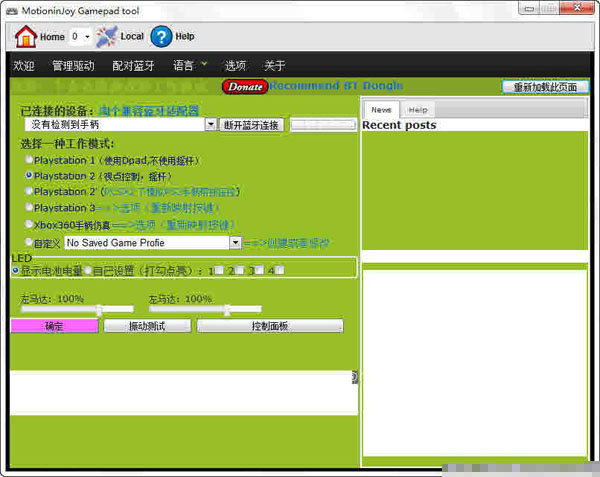
Task: Click the 断开蓝牙连接 button
Action: tap(251, 125)
